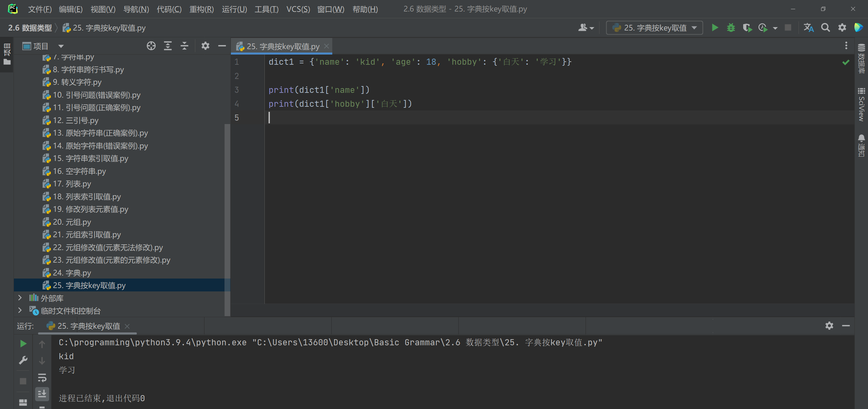Minimize the Run tool window
The width and height of the screenshot is (868, 409).
coord(846,326)
